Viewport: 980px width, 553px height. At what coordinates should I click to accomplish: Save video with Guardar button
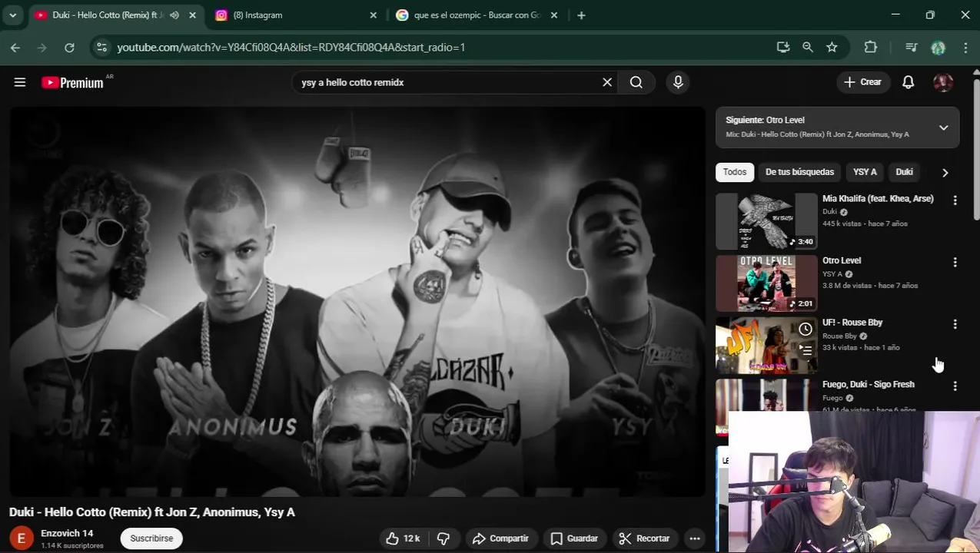(x=574, y=538)
